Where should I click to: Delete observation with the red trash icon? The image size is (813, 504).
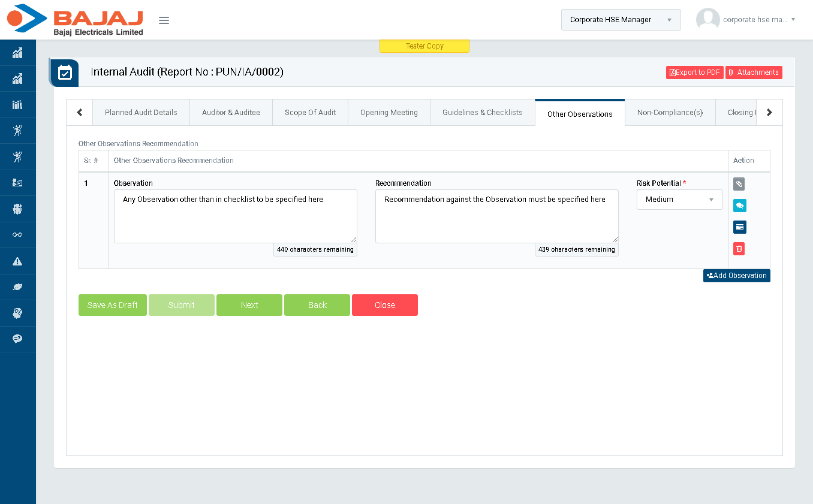tap(739, 249)
